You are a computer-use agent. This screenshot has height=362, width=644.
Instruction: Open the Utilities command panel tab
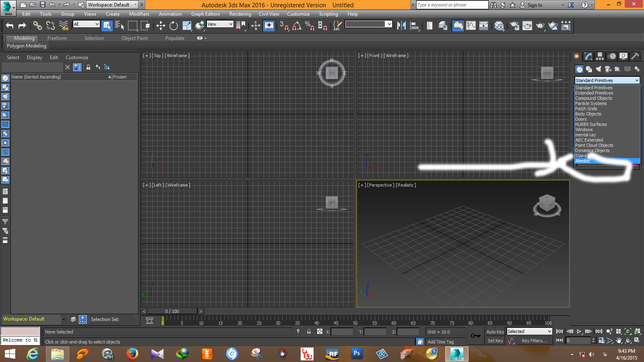(635, 56)
